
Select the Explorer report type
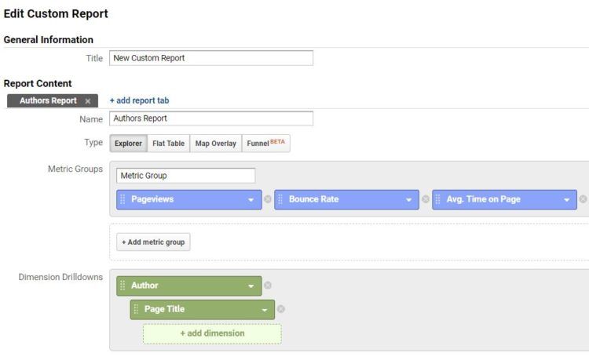click(x=128, y=144)
